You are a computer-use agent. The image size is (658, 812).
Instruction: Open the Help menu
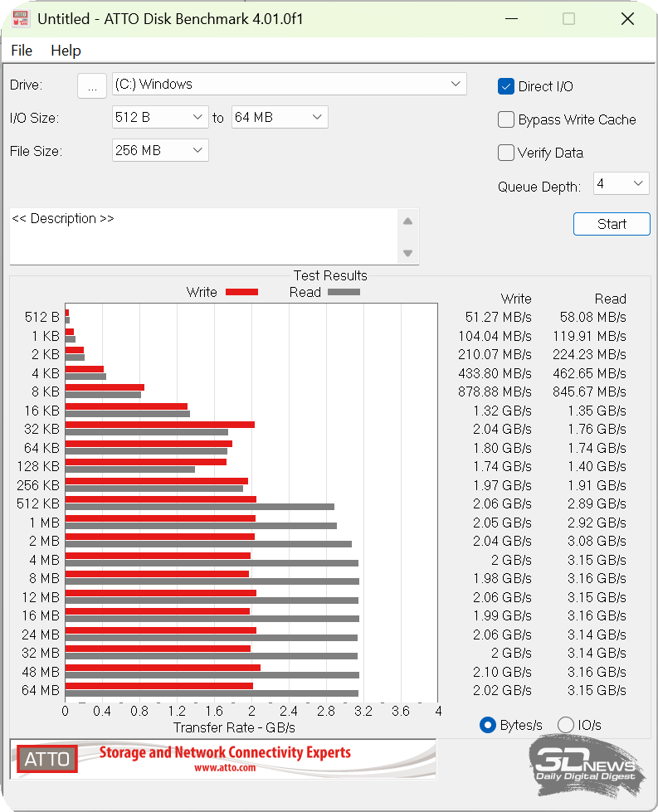pos(66,51)
